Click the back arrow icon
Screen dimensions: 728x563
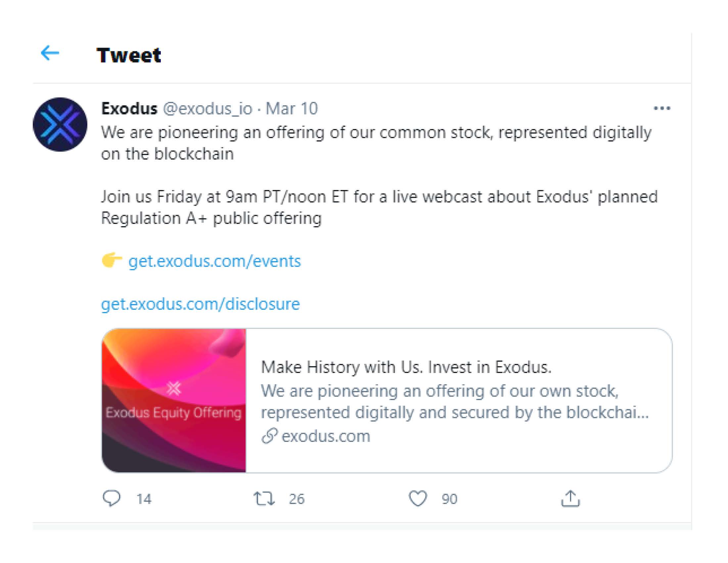[x=50, y=53]
